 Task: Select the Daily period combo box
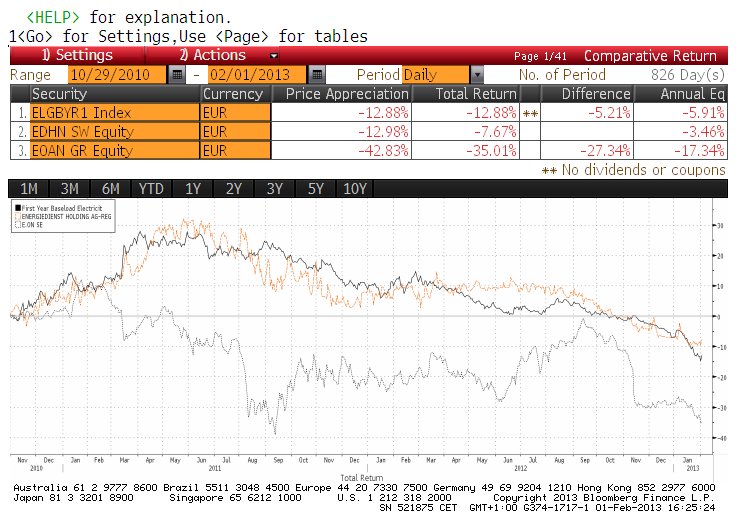(x=435, y=75)
